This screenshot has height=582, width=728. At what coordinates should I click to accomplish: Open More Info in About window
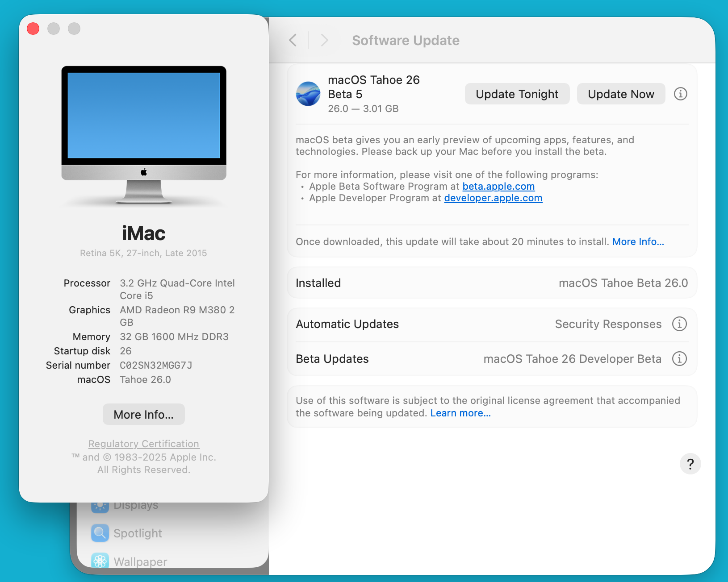click(144, 415)
